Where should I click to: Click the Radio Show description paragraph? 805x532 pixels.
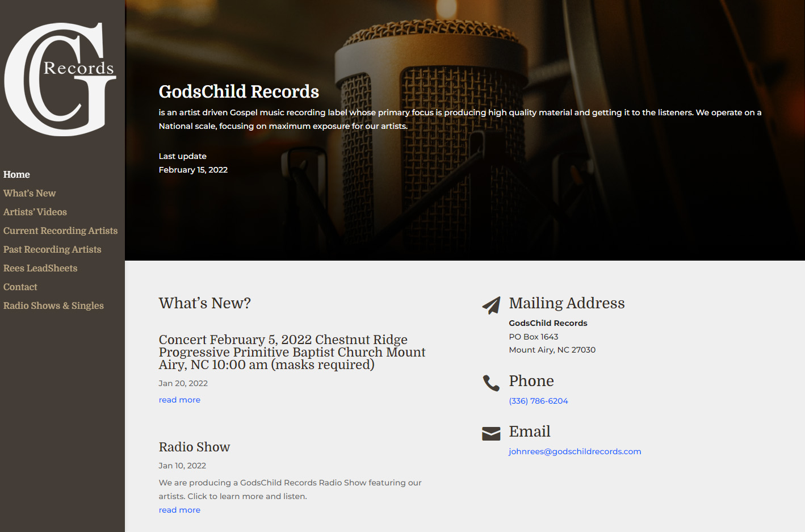[290, 489]
